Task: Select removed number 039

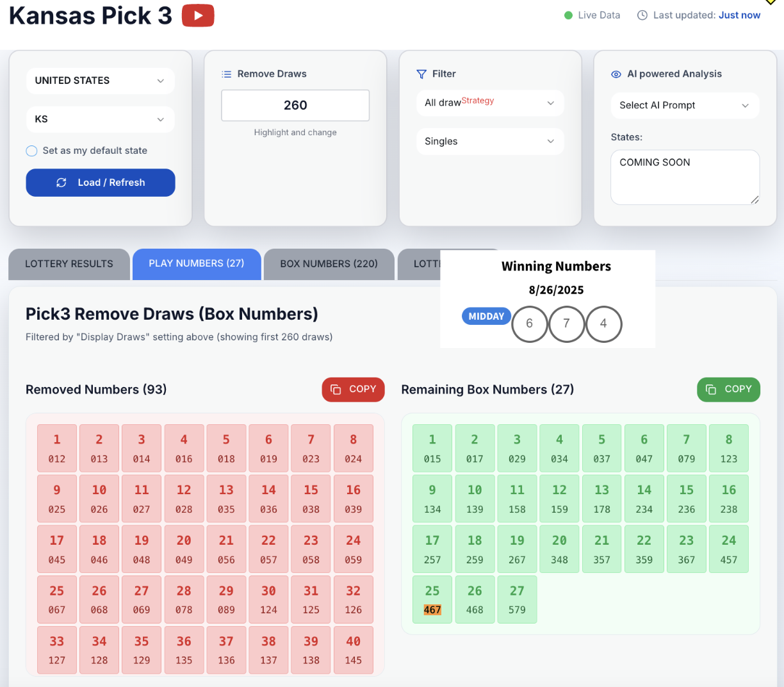Action: [354, 499]
